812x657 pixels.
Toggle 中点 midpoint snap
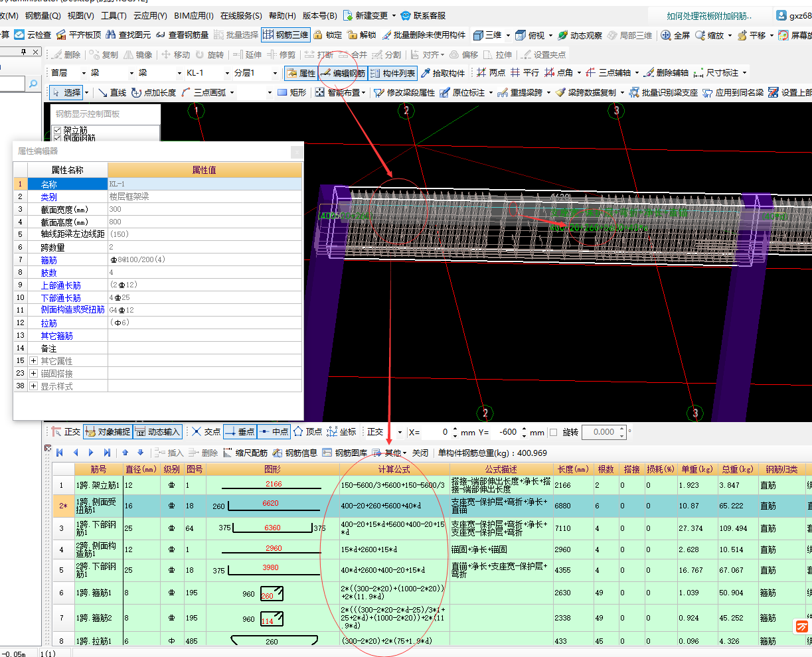(x=273, y=431)
